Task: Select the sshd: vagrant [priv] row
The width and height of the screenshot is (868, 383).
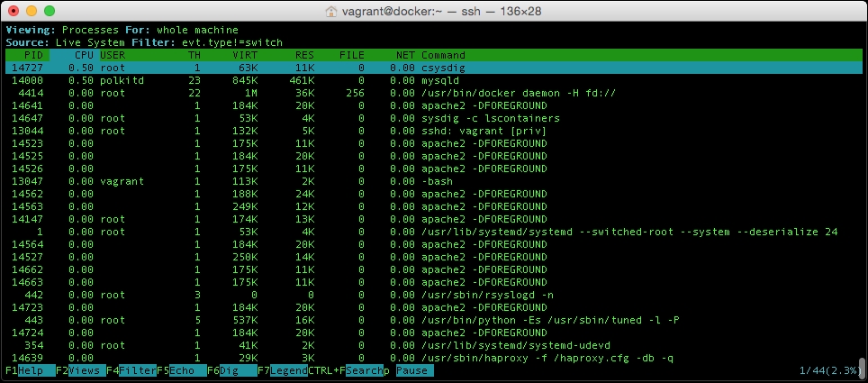Action: click(x=434, y=131)
